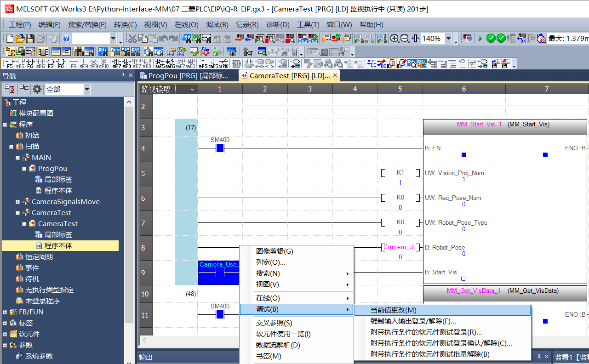Switch to the ProgPou [PRG] tab
The height and width of the screenshot is (364, 589).
click(x=188, y=76)
